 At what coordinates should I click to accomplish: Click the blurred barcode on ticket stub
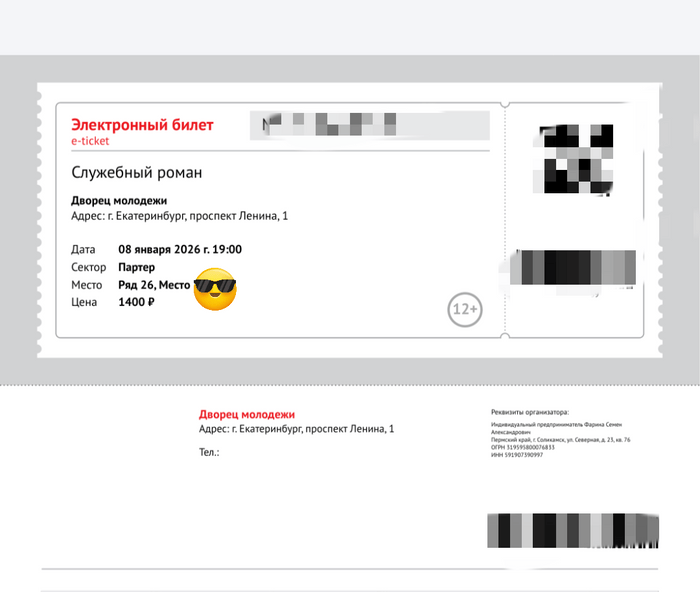click(x=574, y=267)
